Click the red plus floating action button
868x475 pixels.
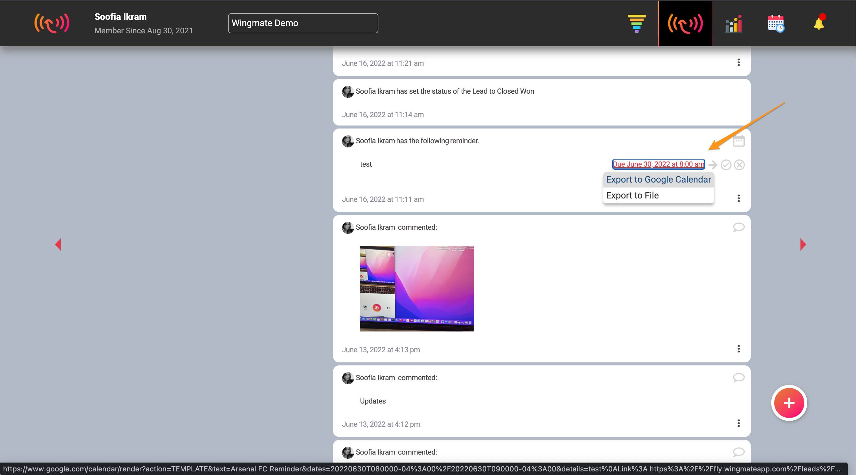click(789, 403)
